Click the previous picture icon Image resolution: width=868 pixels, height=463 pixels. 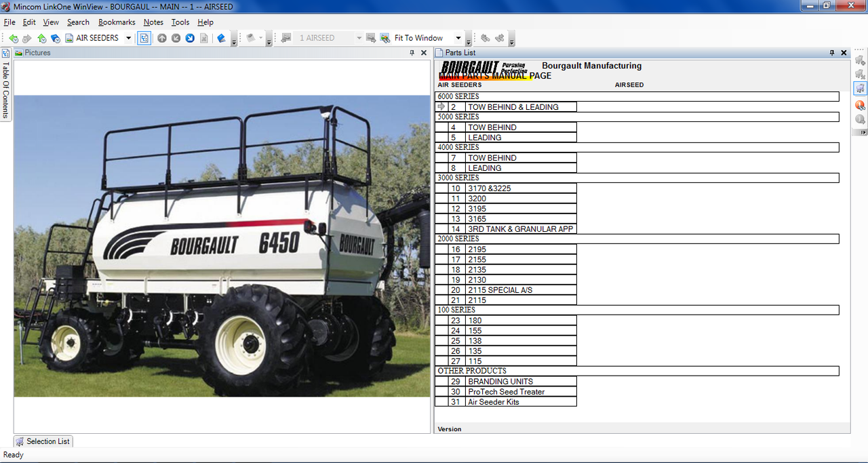[x=287, y=38]
